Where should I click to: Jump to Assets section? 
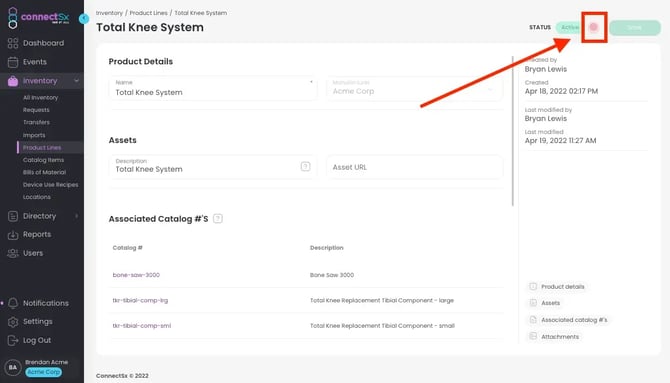click(550, 303)
